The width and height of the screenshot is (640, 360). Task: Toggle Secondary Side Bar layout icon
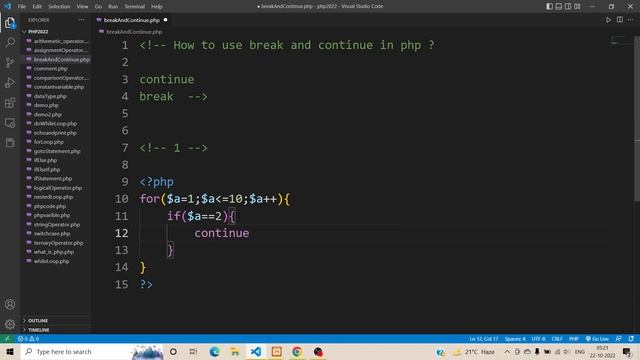click(x=568, y=6)
